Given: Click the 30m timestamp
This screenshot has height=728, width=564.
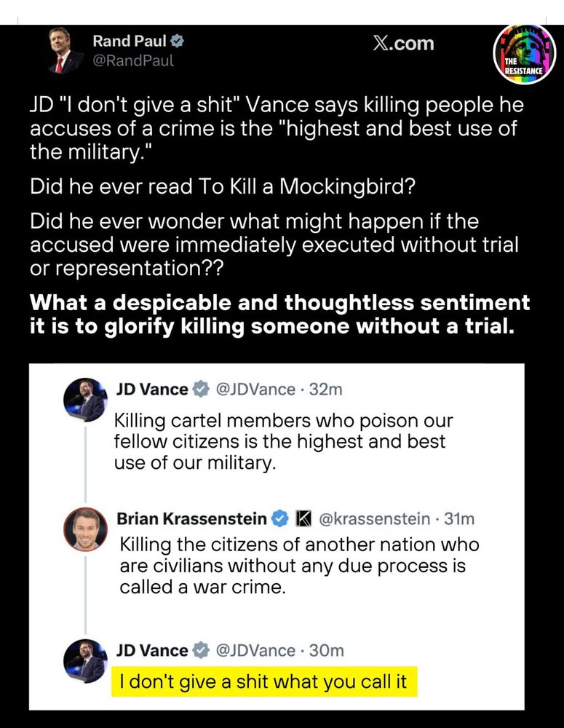Looking at the screenshot, I should click(326, 651).
